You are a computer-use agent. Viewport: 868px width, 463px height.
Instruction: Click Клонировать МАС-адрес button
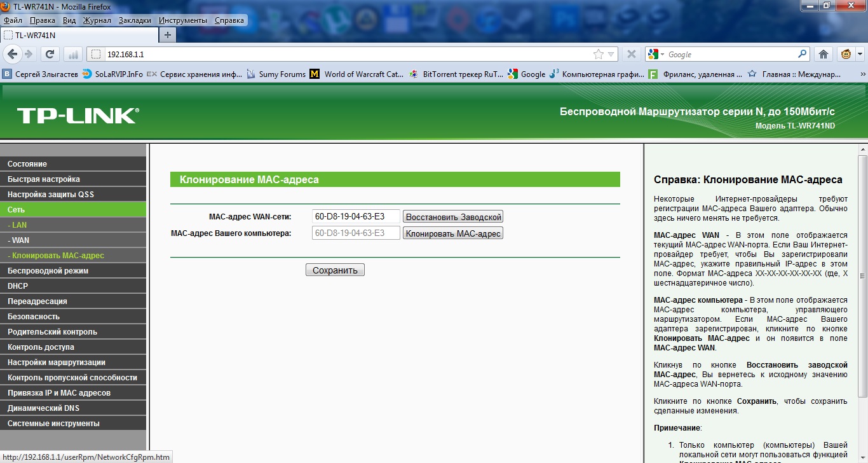tap(453, 233)
